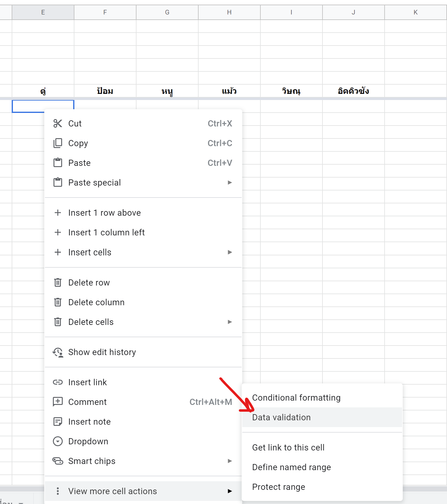
Task: Click the Insert link chain icon
Action: pyautogui.click(x=58, y=382)
